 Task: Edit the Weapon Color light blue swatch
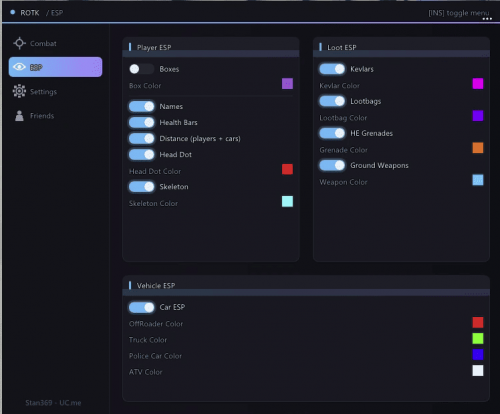(478, 180)
